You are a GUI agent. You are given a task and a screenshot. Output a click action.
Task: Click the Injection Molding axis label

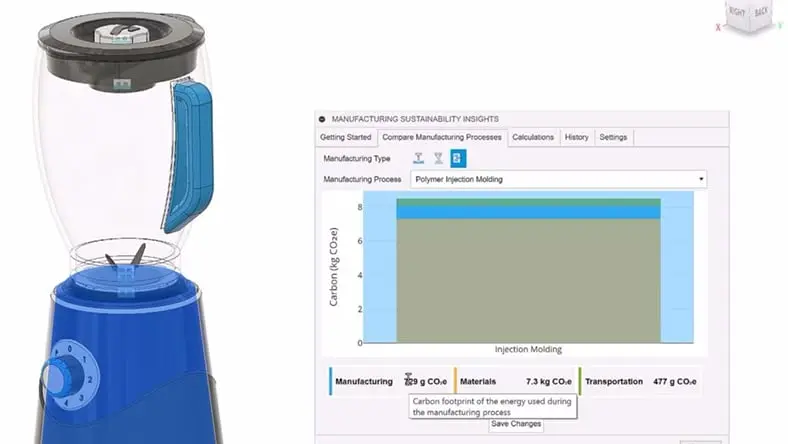(x=528, y=349)
